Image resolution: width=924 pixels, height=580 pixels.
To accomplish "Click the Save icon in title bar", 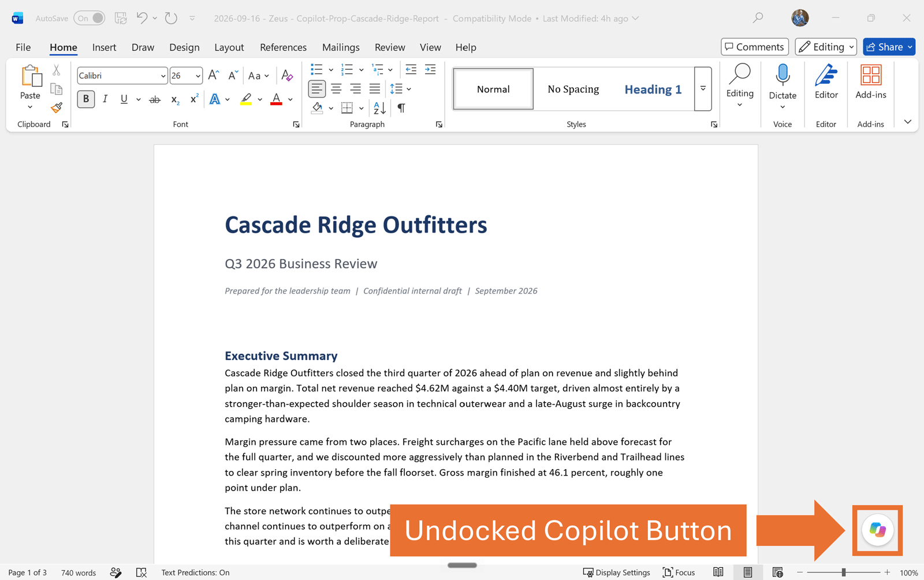I will tap(121, 18).
